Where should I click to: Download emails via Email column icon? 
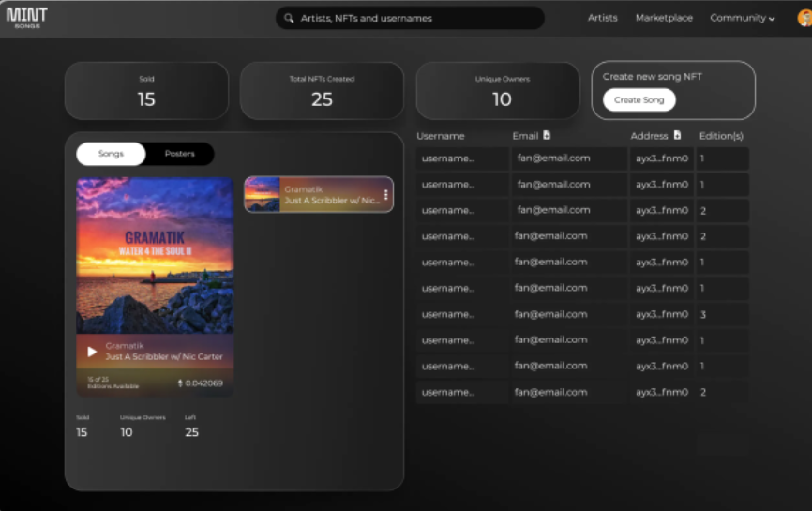(x=547, y=135)
